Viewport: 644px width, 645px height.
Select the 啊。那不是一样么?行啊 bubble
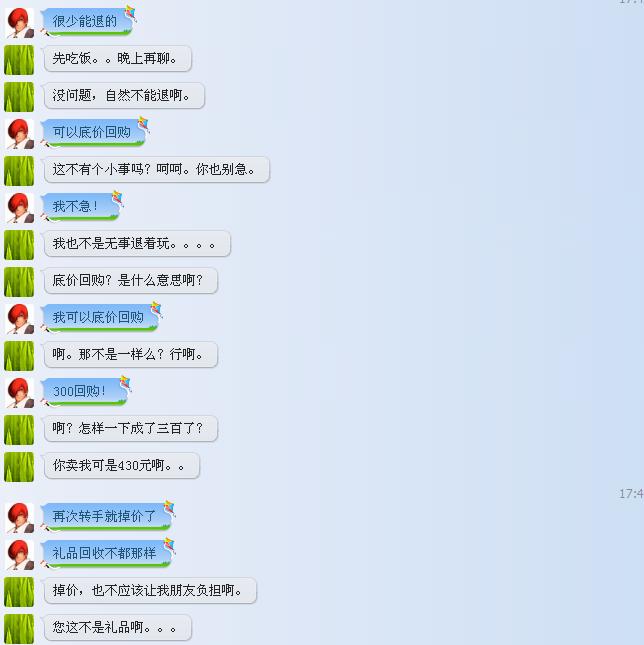[130, 354]
